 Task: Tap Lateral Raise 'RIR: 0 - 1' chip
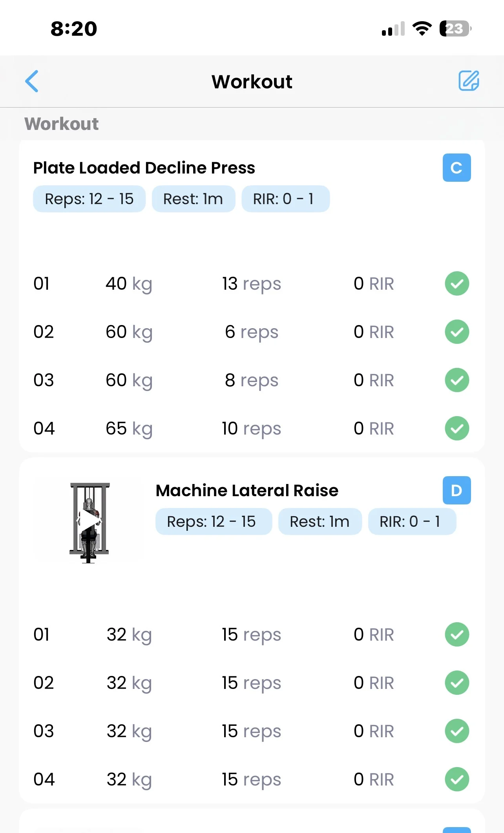pos(412,522)
